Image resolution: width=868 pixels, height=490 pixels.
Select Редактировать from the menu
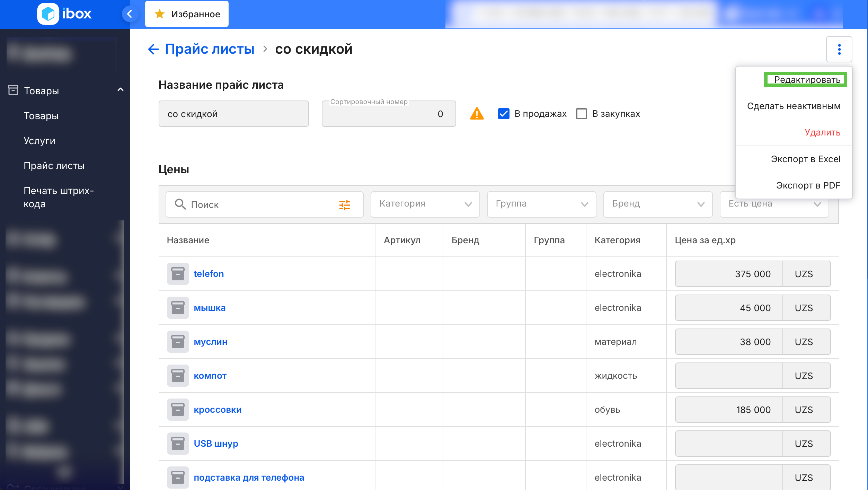[x=807, y=80]
